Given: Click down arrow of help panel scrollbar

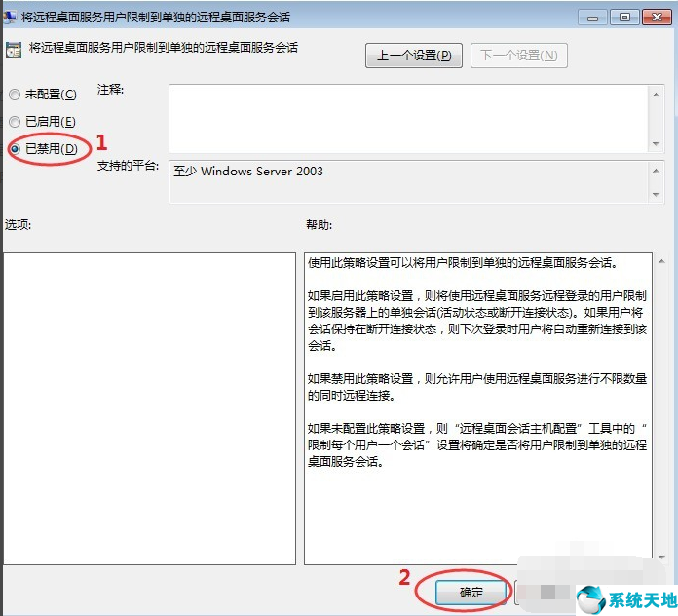Looking at the screenshot, I should click(661, 558).
